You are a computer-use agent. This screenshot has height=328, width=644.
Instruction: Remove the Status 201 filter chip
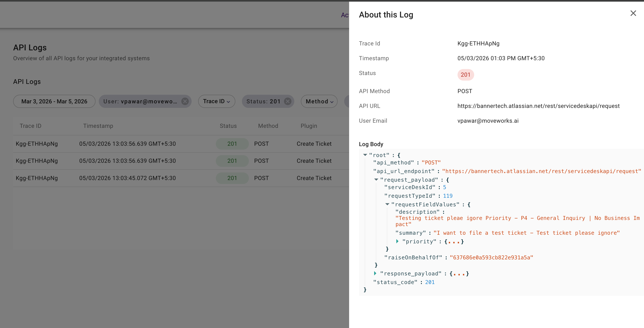click(x=288, y=101)
